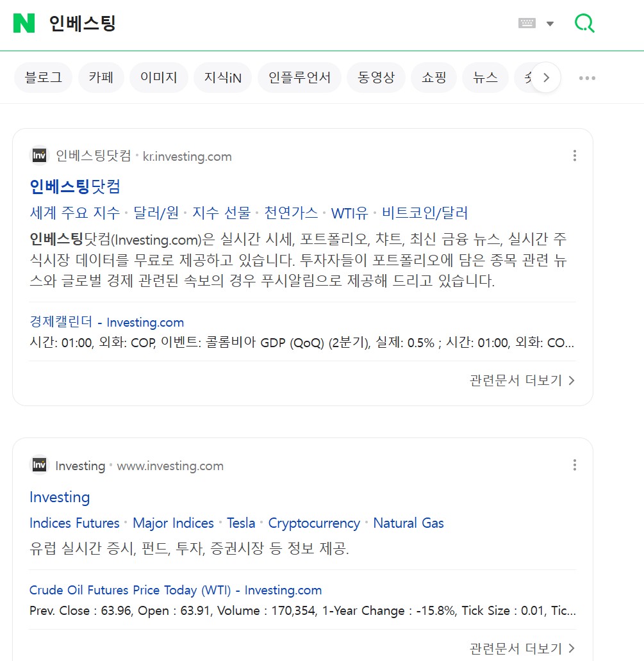Open the 지수 선물 sublink
This screenshot has height=661, width=644.
point(222,213)
